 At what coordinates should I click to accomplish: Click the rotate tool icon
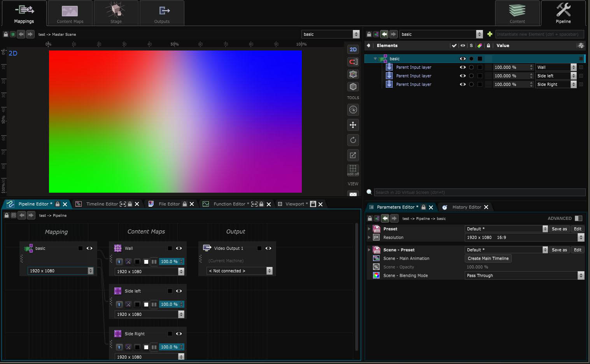353,140
